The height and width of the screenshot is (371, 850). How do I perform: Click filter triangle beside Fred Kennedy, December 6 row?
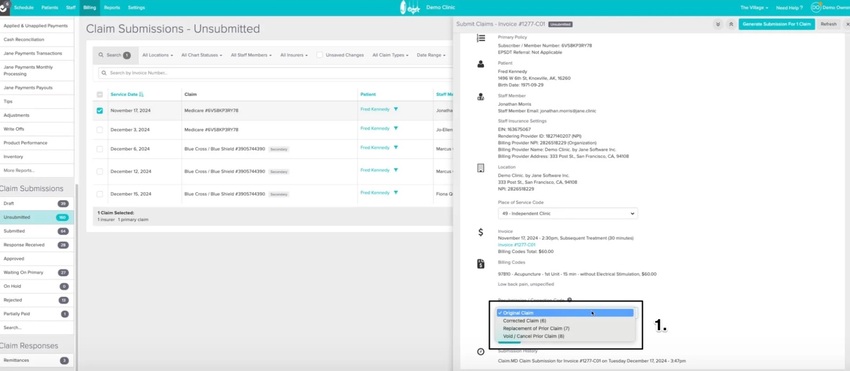click(x=396, y=148)
